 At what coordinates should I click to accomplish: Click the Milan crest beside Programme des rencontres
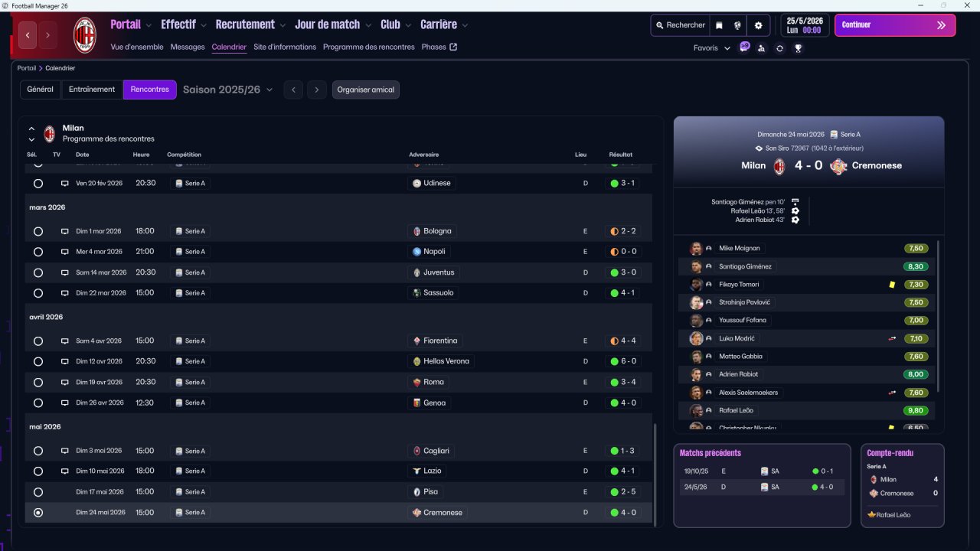click(50, 134)
